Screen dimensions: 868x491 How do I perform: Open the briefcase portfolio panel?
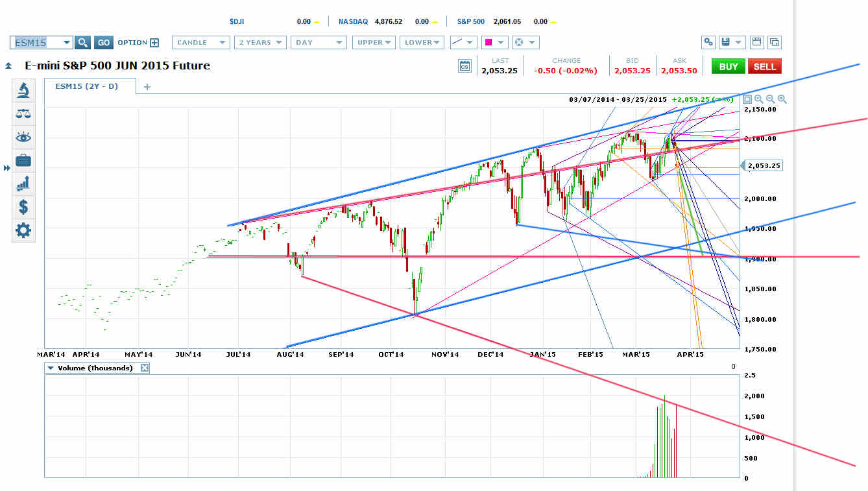click(23, 160)
